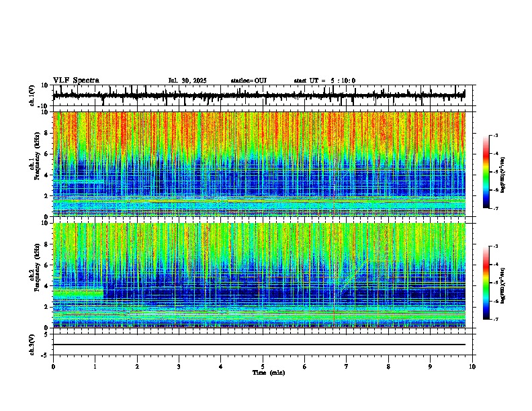The image size is (532, 411).
Task: Select the date text "Jul 30, 2025"
Action: coord(187,81)
